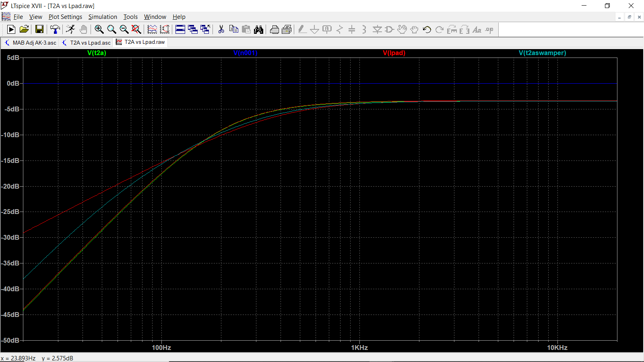Click the Print Setup printer icon
The width and height of the screenshot is (644, 362).
pyautogui.click(x=287, y=29)
